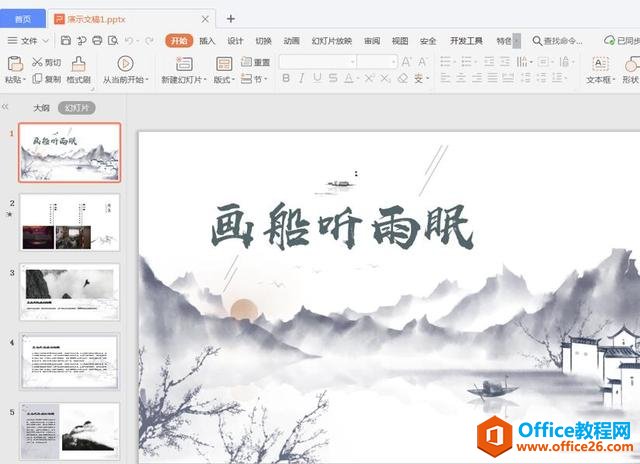
Task: Click the Copy (复制) icon
Action: pyautogui.click(x=37, y=78)
